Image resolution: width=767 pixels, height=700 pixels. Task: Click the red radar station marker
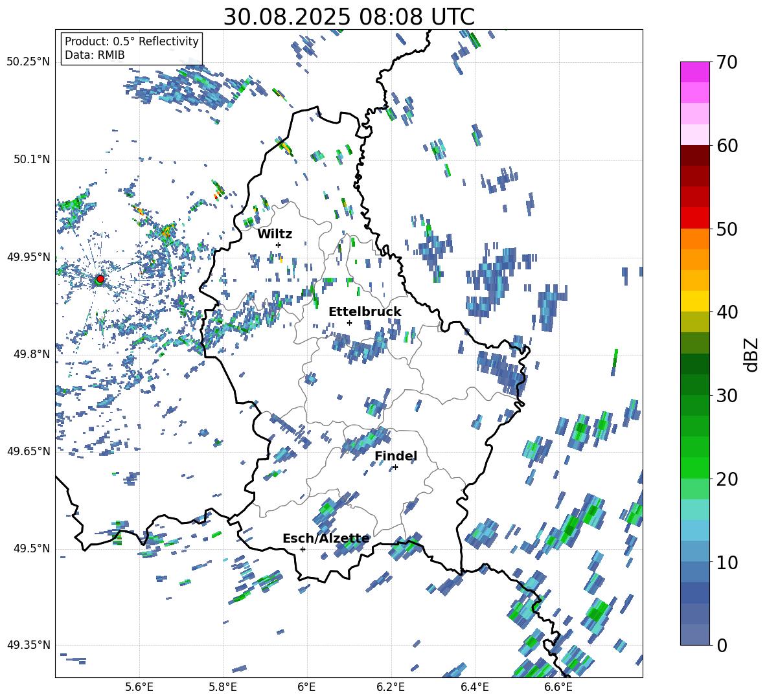point(100,279)
